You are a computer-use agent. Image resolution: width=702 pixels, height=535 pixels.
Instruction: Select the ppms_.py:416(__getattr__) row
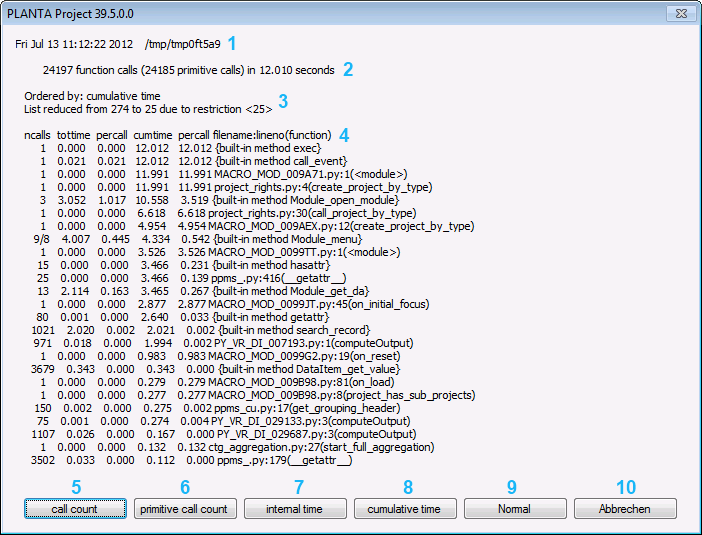pos(191,278)
